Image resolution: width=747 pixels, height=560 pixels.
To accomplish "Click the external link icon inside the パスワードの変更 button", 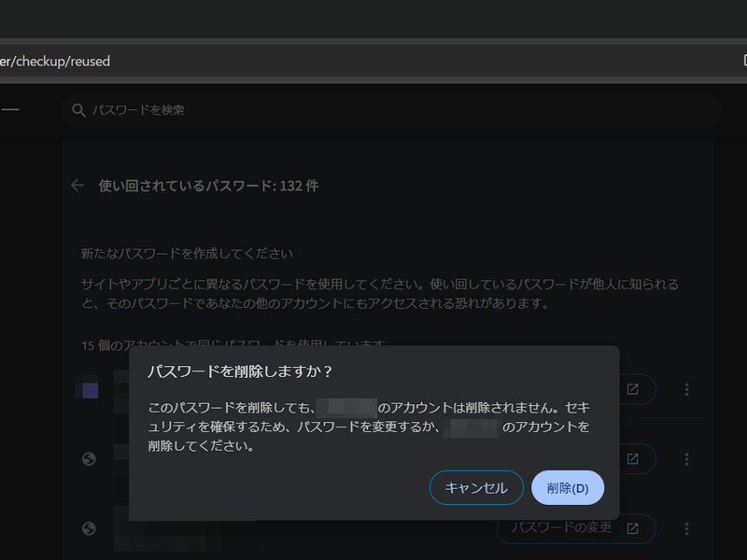I will [x=632, y=528].
